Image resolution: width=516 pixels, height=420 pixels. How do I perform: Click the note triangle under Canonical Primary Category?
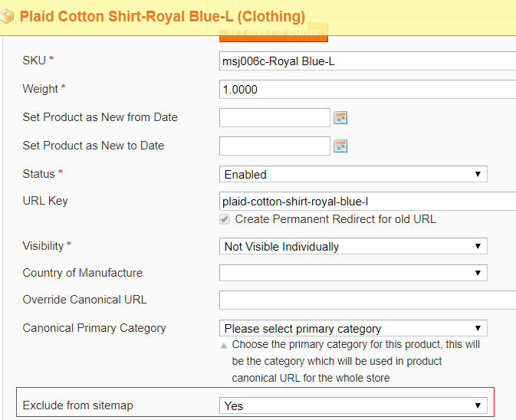[224, 346]
